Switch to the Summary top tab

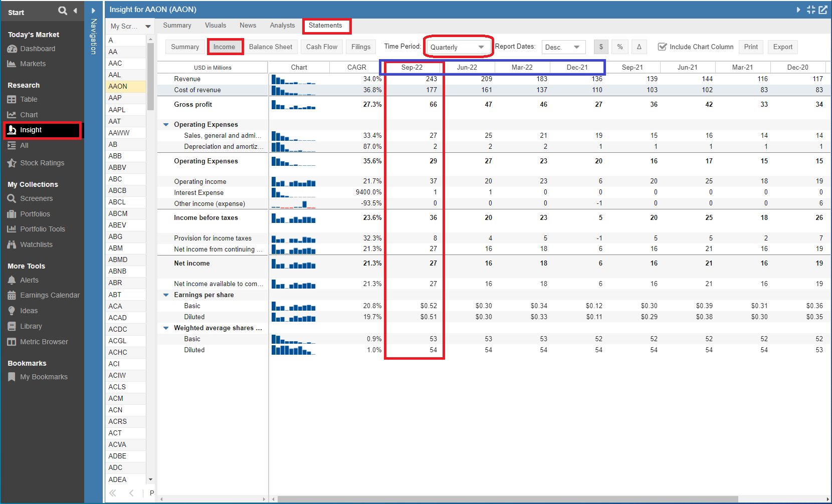[x=177, y=26]
